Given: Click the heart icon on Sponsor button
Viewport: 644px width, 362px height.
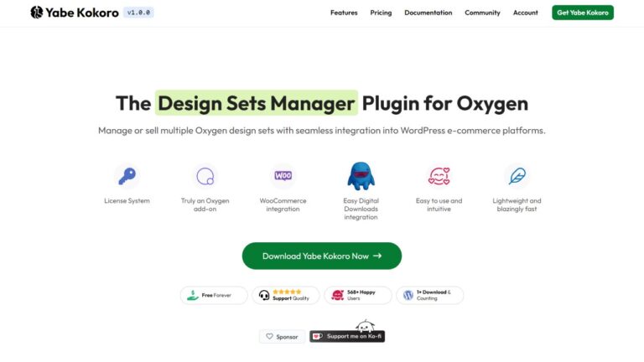Looking at the screenshot, I should pyautogui.click(x=269, y=336).
